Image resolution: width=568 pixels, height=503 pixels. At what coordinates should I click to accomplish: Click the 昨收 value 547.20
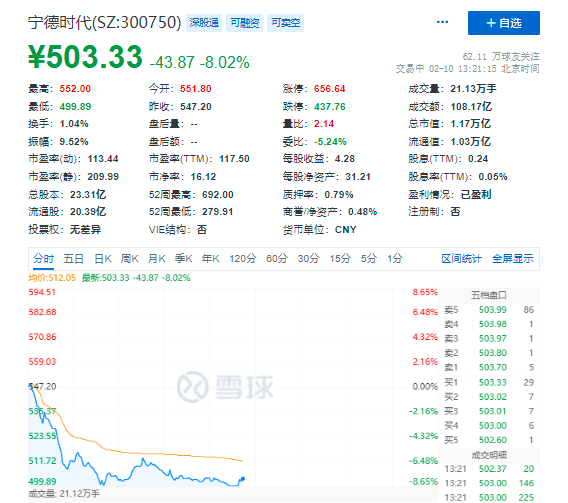click(x=196, y=107)
